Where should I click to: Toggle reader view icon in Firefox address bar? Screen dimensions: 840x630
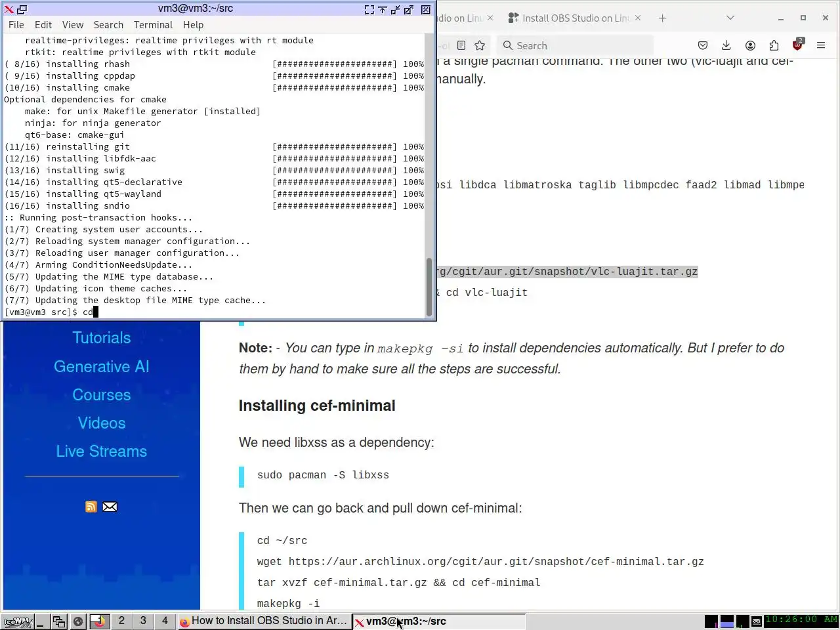coord(461,45)
